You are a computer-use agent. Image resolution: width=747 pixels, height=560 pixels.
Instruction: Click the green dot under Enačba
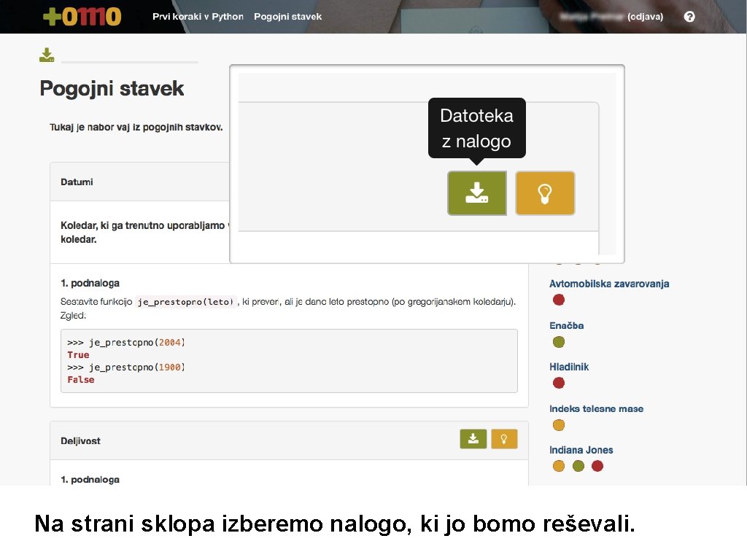click(558, 341)
